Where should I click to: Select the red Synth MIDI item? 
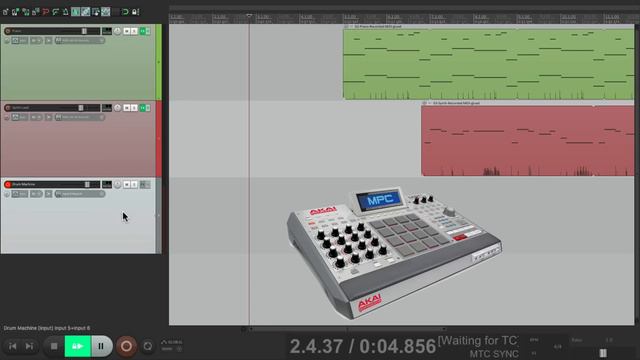pos(528,141)
